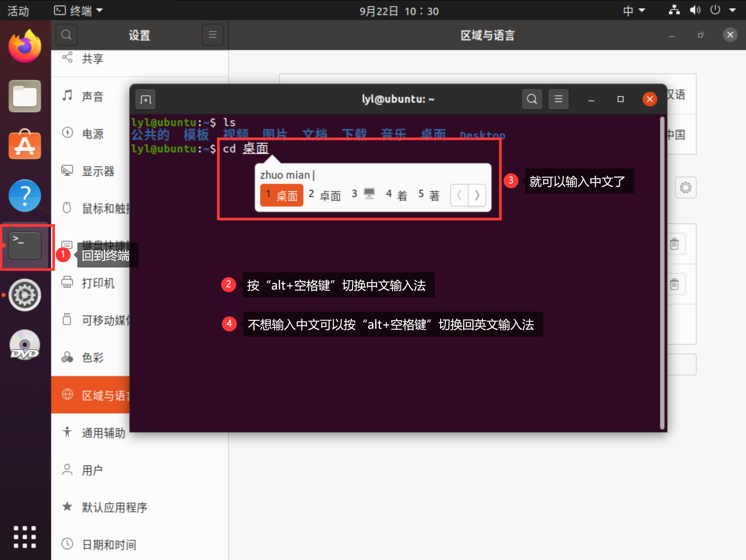Delete the first input source with trash icon
This screenshot has height=560, width=746.
[674, 244]
